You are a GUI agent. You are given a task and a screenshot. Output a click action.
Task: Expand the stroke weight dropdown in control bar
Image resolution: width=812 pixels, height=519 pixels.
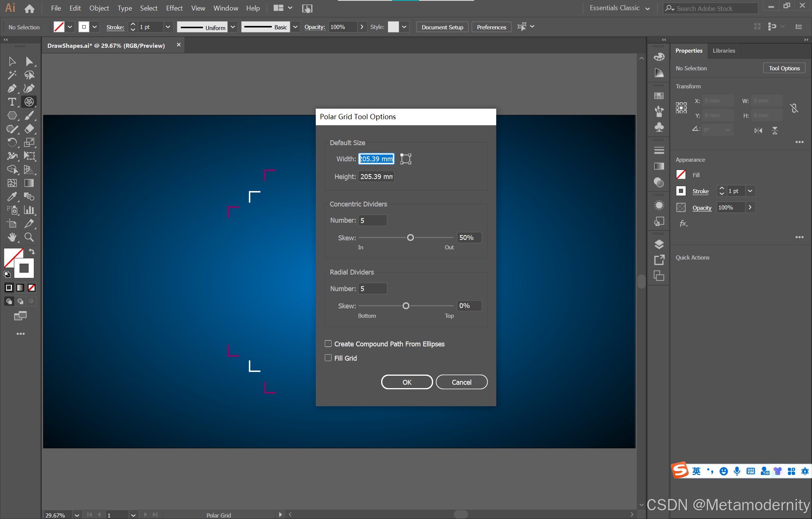tap(168, 27)
